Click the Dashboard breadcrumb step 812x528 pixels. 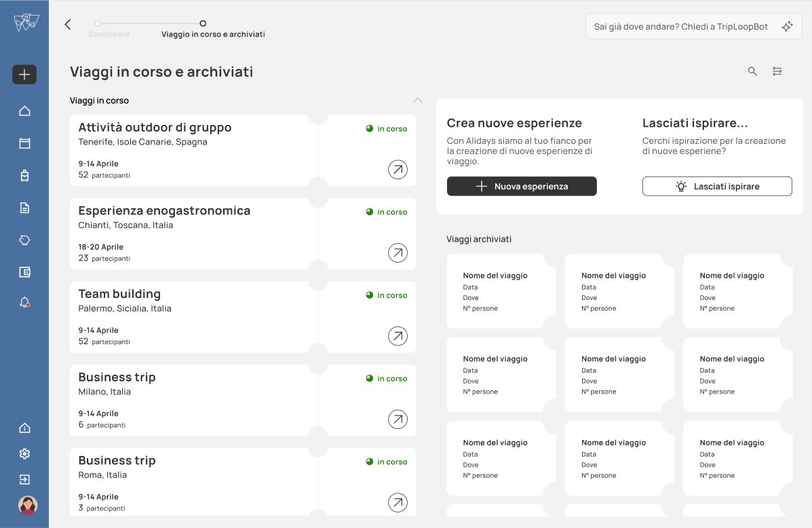coord(109,30)
